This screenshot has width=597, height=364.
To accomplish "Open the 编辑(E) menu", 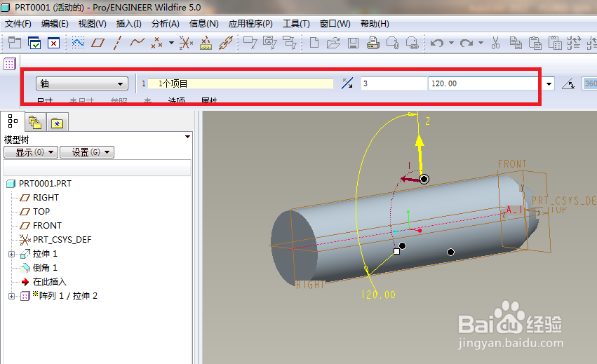I will (x=55, y=24).
